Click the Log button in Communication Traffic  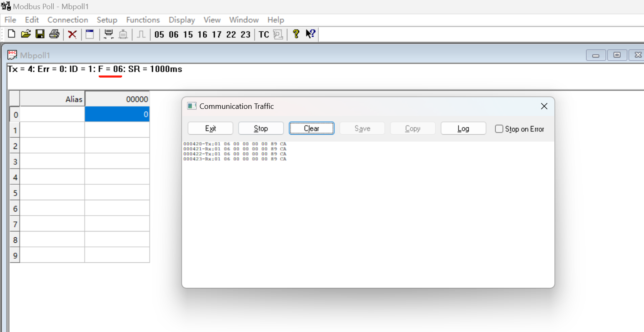(x=463, y=128)
